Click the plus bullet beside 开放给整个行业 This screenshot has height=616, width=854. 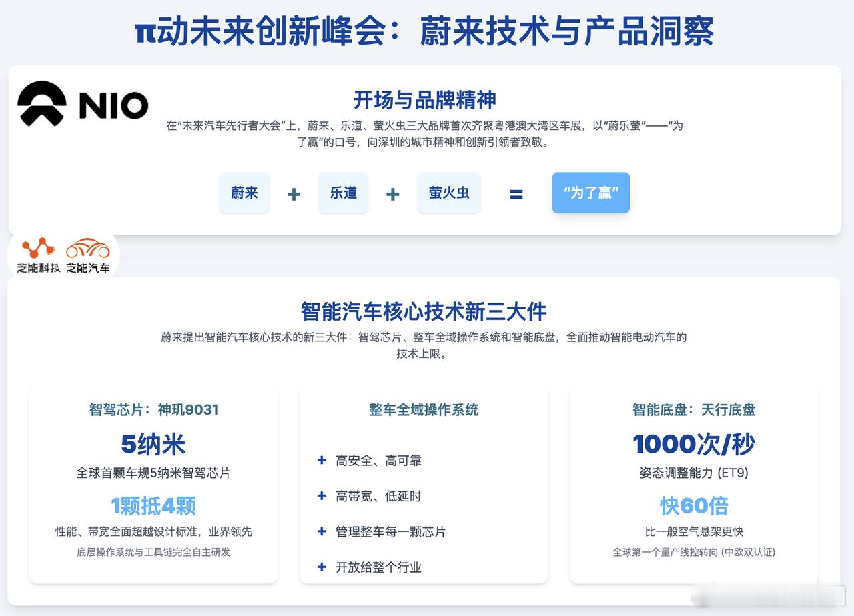[322, 567]
